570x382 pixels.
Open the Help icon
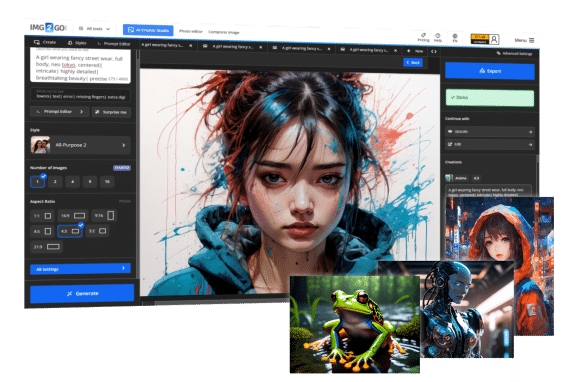[x=438, y=38]
